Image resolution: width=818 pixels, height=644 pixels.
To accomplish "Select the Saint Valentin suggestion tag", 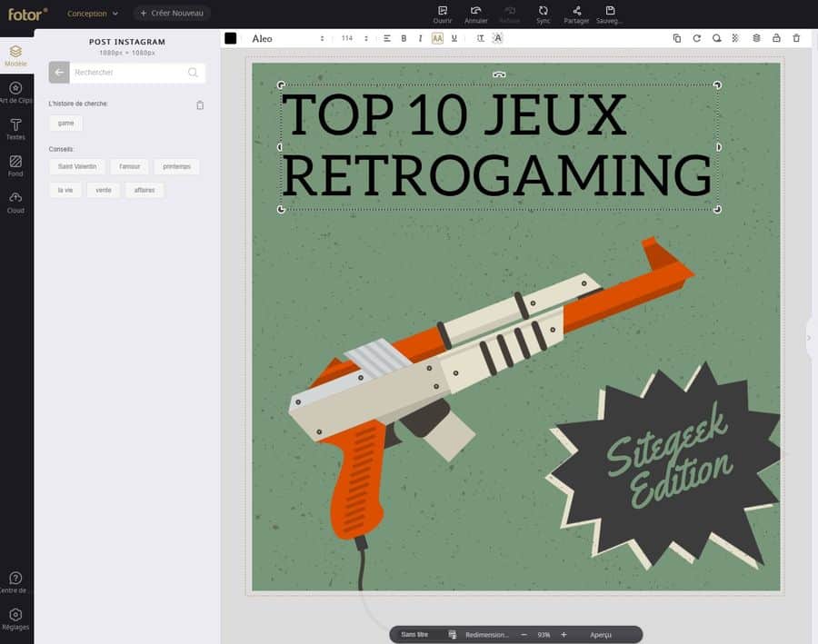I will click(x=77, y=166).
